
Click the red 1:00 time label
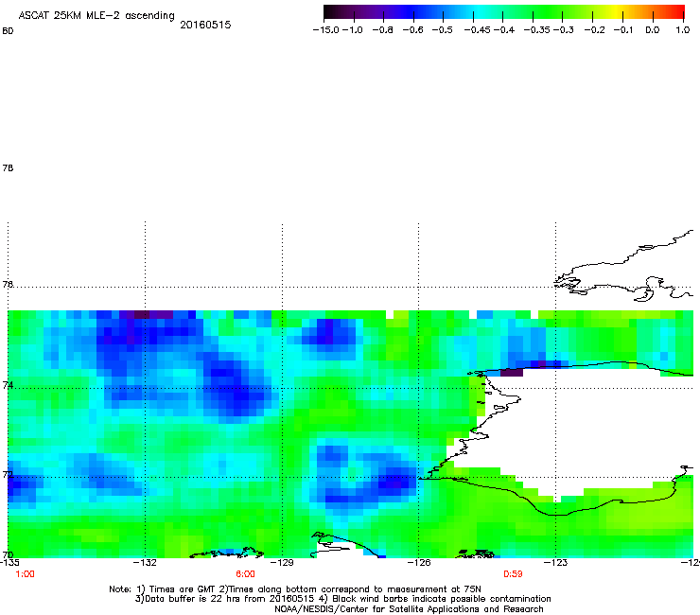(25, 574)
